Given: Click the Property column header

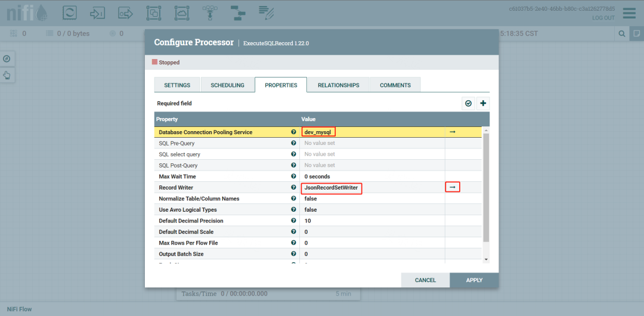Looking at the screenshot, I should click(x=227, y=119).
